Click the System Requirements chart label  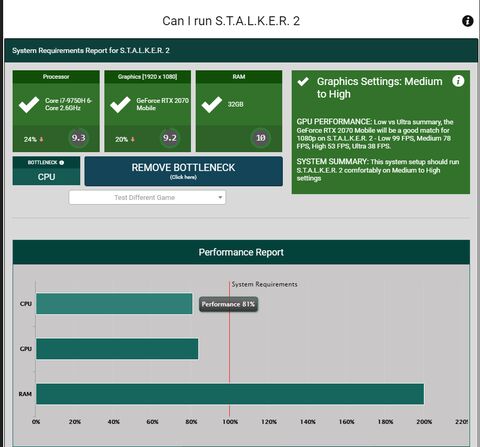click(x=264, y=284)
